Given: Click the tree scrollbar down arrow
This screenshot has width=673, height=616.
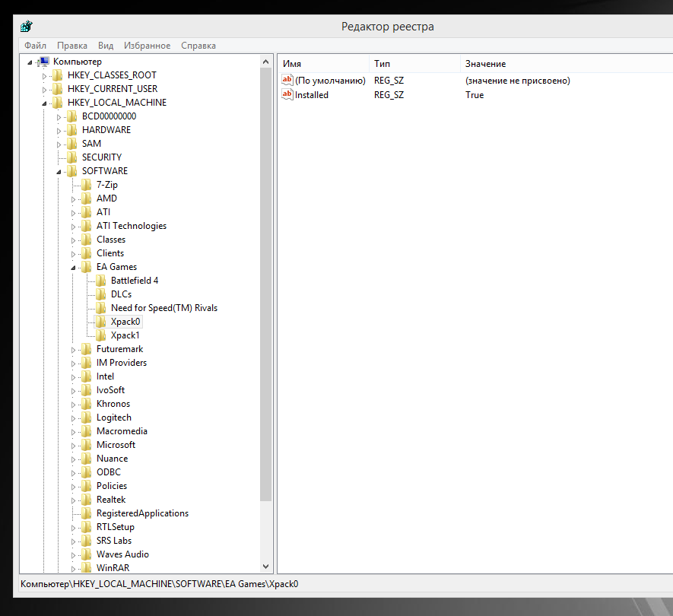Looking at the screenshot, I should point(265,567).
